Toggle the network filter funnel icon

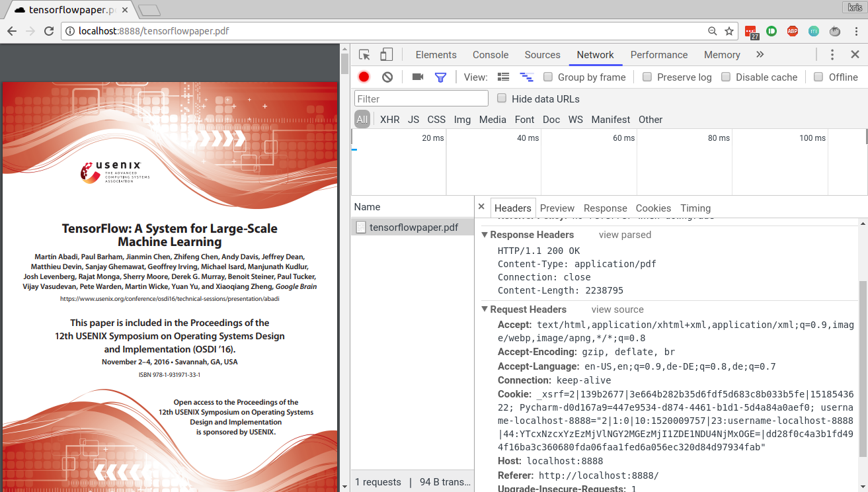coord(440,77)
